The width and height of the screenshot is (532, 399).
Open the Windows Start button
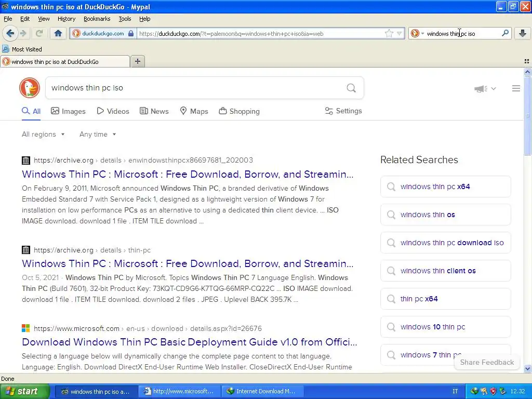(25, 391)
